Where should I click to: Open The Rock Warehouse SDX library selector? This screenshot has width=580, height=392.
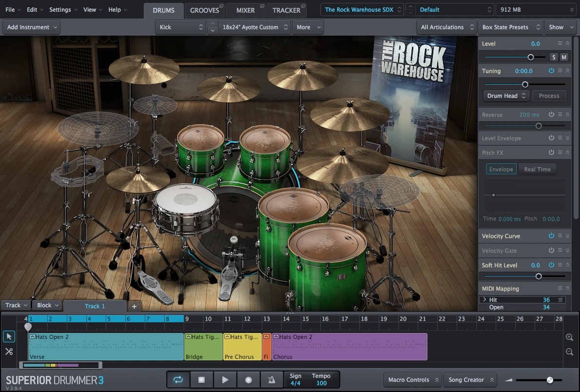point(362,10)
